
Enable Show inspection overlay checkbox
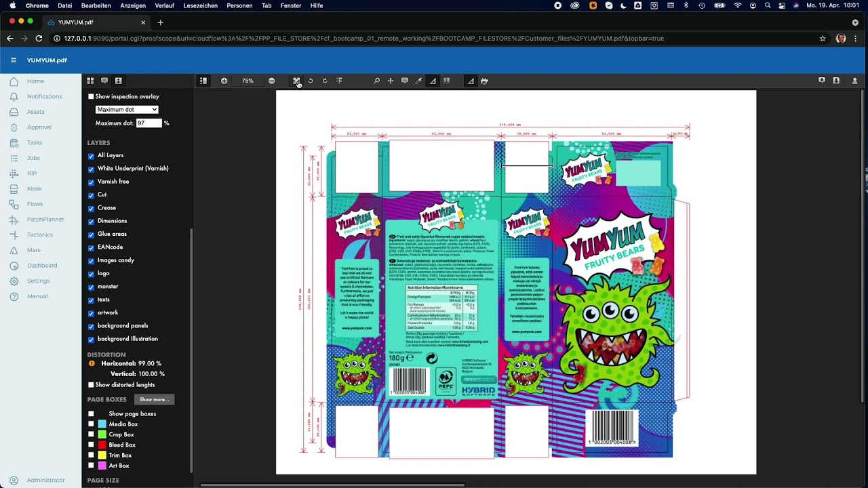91,97
